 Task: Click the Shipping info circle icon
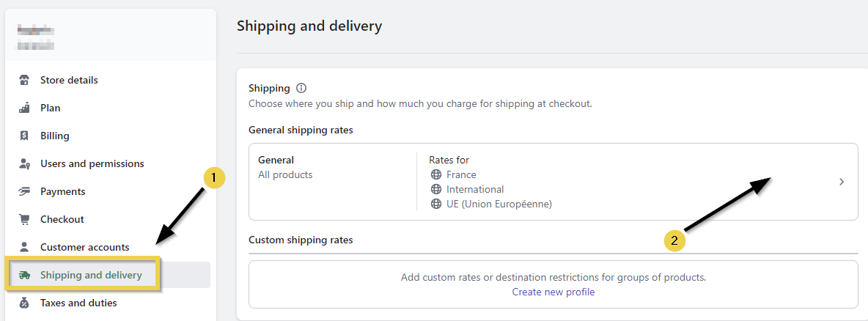coord(301,88)
